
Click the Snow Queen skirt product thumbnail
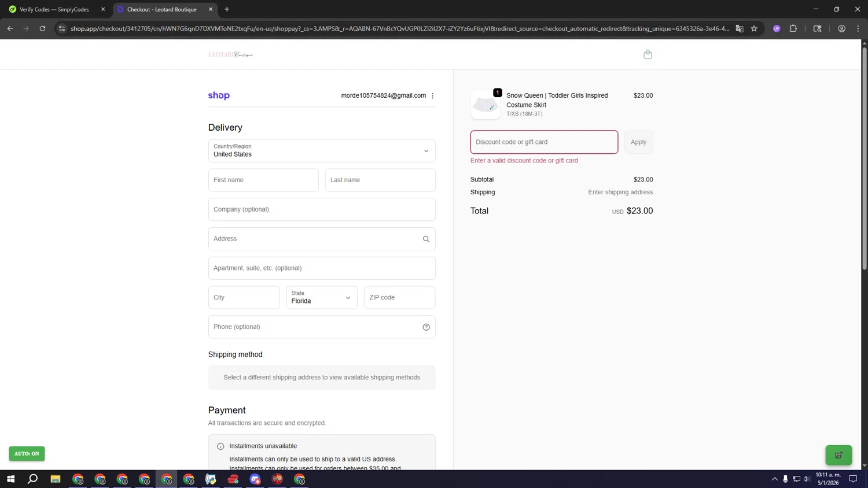click(x=486, y=105)
